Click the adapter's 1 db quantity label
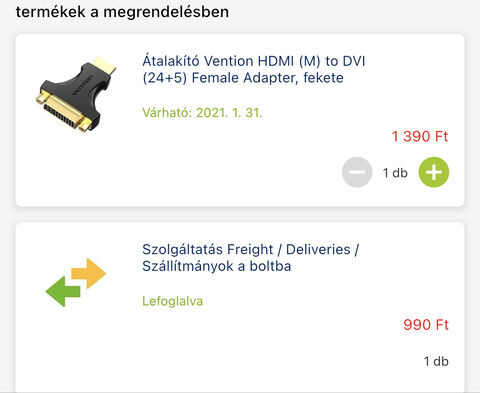This screenshot has height=393, width=480. click(x=395, y=173)
